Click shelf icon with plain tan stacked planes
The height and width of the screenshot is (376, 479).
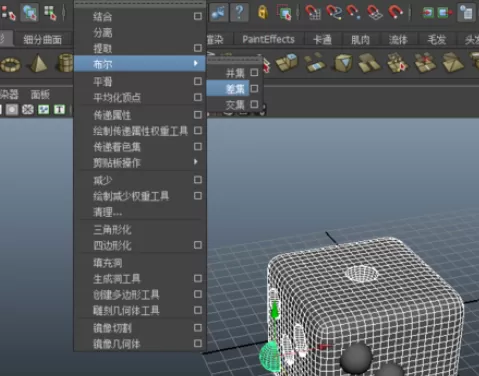click(369, 63)
